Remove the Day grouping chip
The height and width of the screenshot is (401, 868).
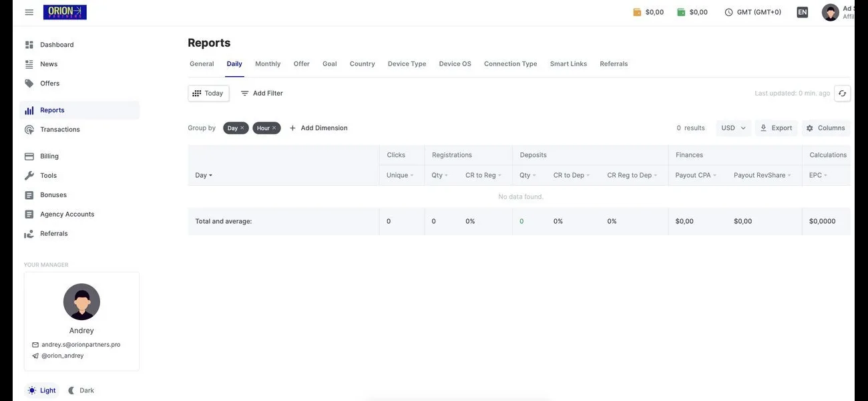coord(242,128)
